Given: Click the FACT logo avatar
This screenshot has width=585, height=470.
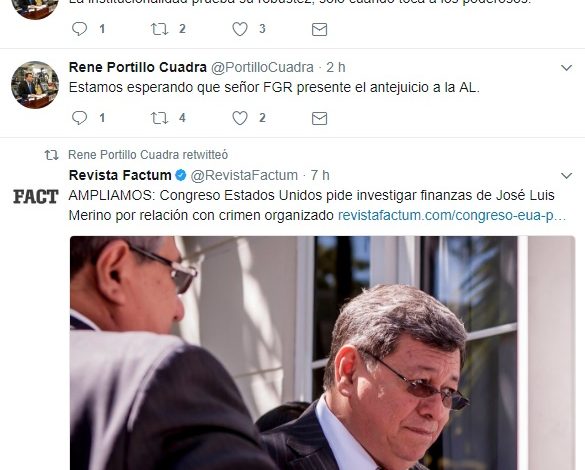Looking at the screenshot, I should [35, 197].
